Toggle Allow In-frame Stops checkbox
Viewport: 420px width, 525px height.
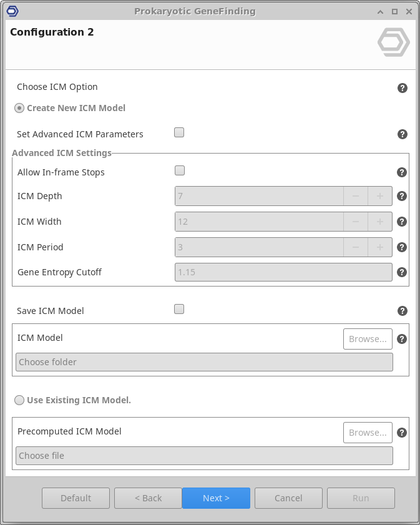(x=180, y=170)
